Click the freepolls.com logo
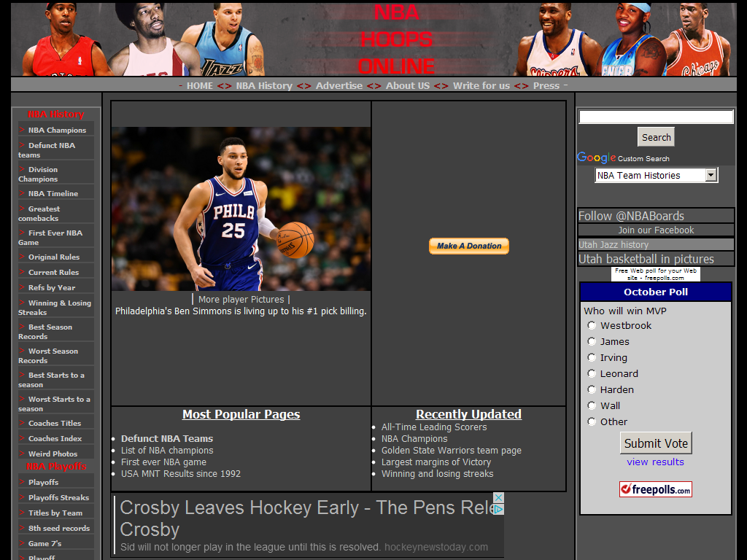This screenshot has width=747, height=560. 655,489
